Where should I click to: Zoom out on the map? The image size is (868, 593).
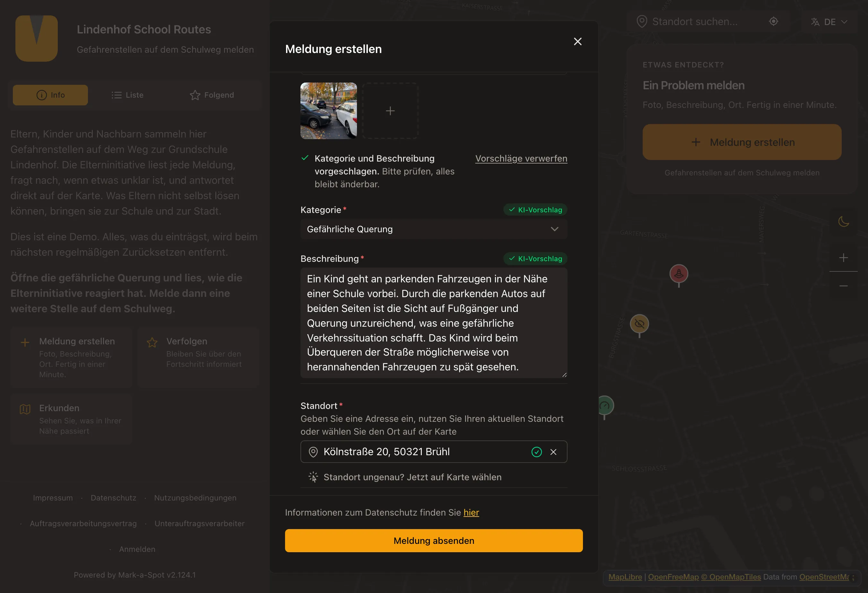coord(843,286)
